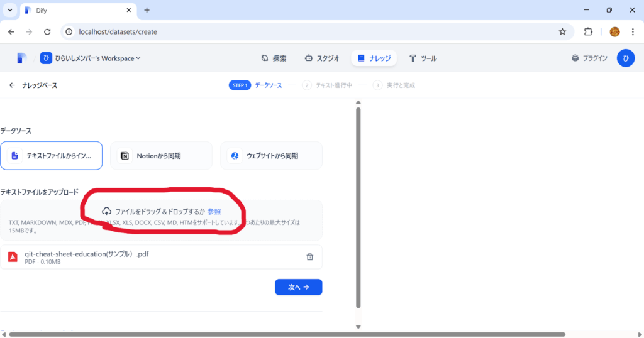Click the データソース step label
Screen dimensions: 644x338
269,85
